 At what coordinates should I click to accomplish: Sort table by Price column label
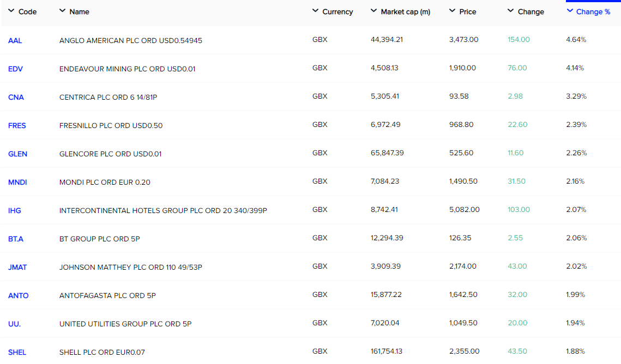coord(467,12)
